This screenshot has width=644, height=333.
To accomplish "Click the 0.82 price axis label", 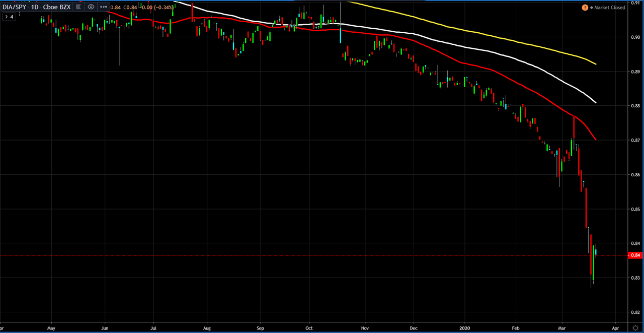I will (635, 312).
